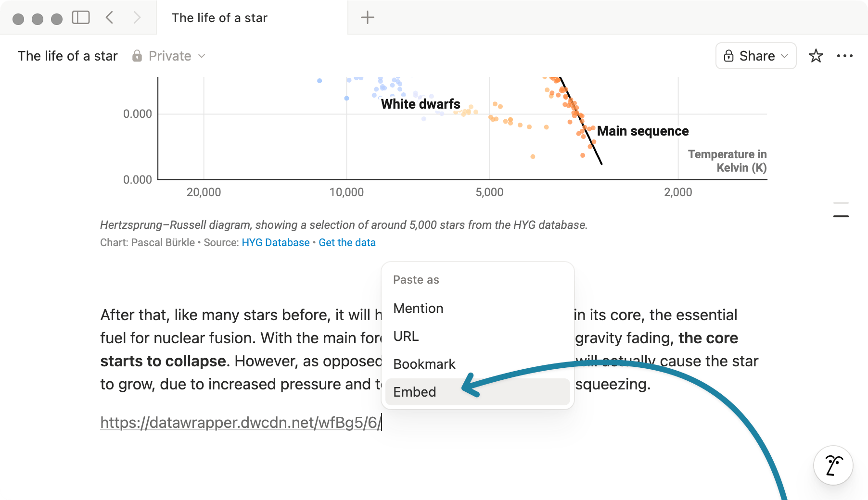This screenshot has height=500, width=868.
Task: Open the Notion AI assistant button
Action: [x=833, y=465]
